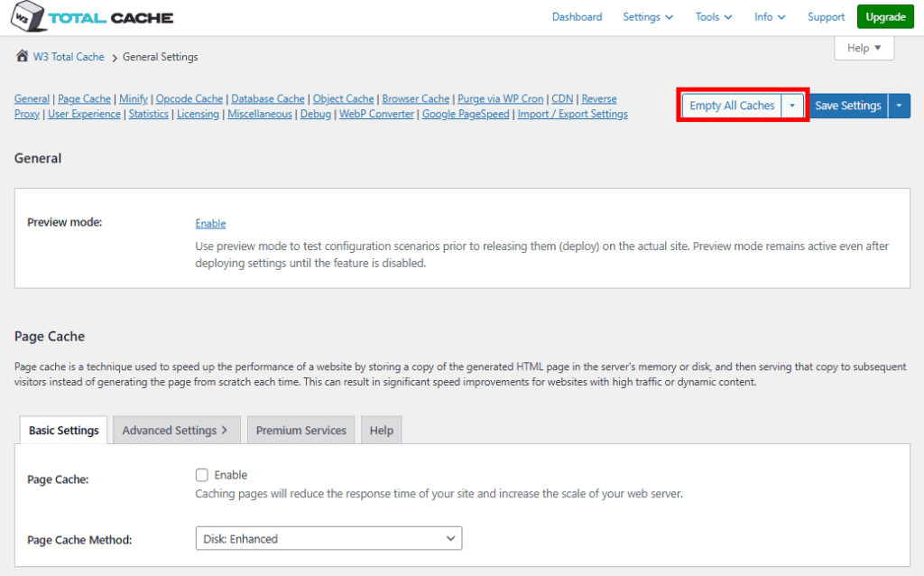Jump to Object Cache section link
924x576 pixels.
[343, 98]
